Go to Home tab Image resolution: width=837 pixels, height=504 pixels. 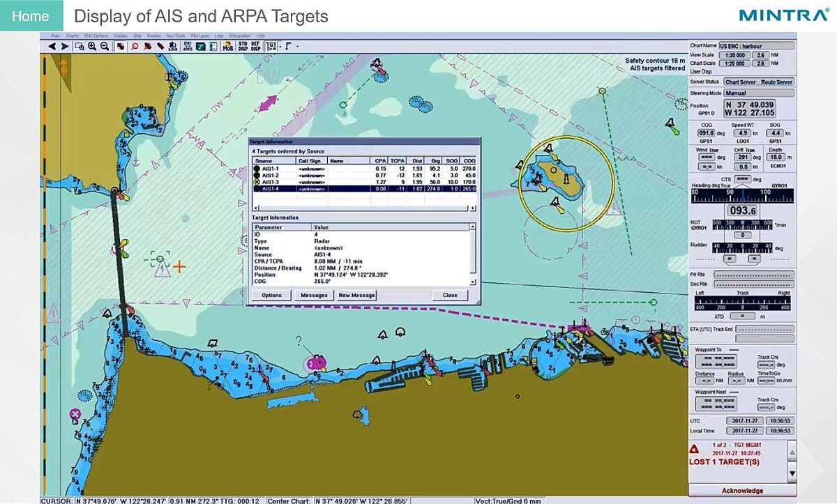click(31, 16)
